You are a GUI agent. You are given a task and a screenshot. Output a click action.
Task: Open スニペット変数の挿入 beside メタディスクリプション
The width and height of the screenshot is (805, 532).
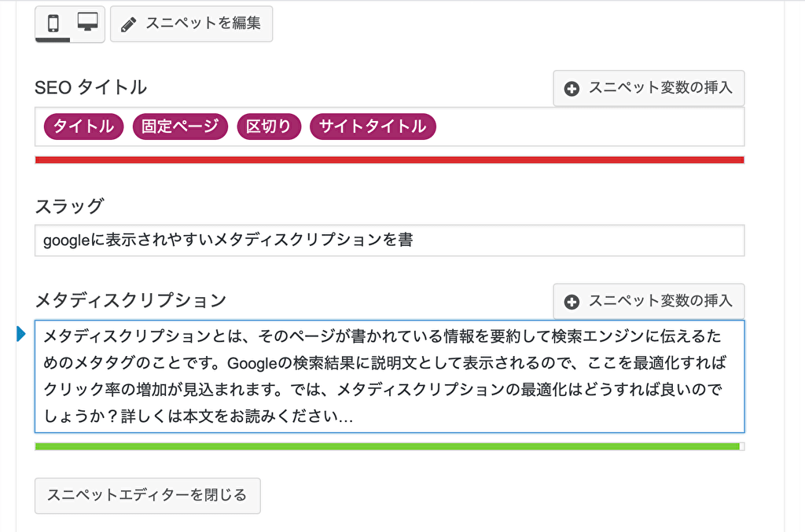click(x=649, y=301)
